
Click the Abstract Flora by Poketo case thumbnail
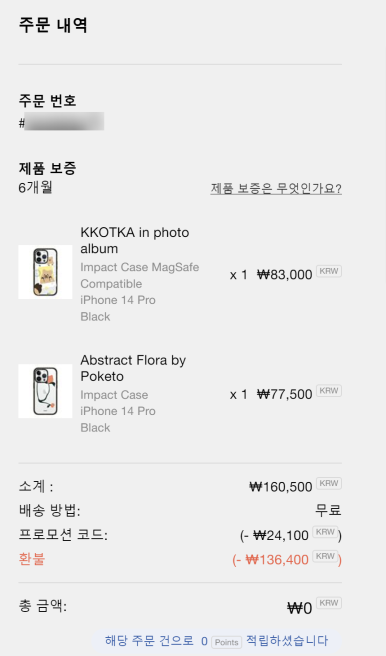pyautogui.click(x=45, y=391)
